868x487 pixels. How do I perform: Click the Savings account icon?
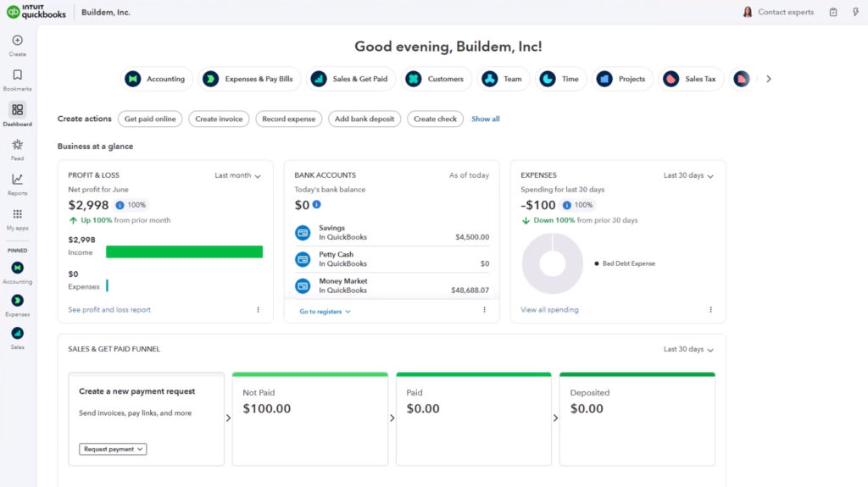coord(303,232)
